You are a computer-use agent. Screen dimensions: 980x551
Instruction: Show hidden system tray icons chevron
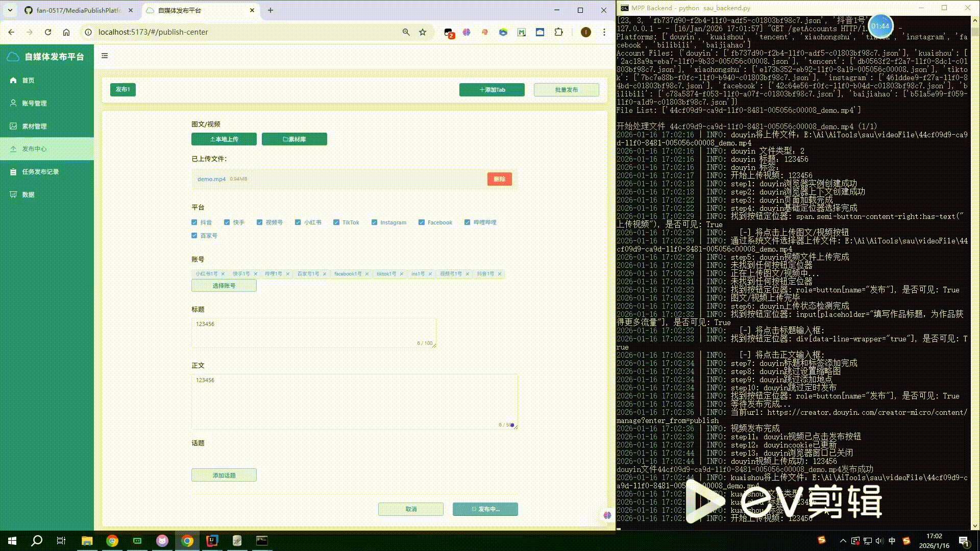(843, 541)
